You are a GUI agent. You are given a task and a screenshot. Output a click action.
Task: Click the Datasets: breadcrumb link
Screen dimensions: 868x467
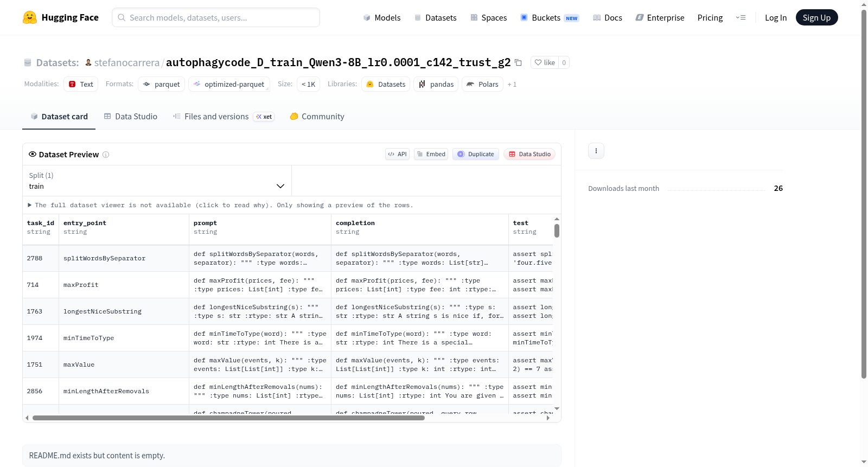click(57, 62)
